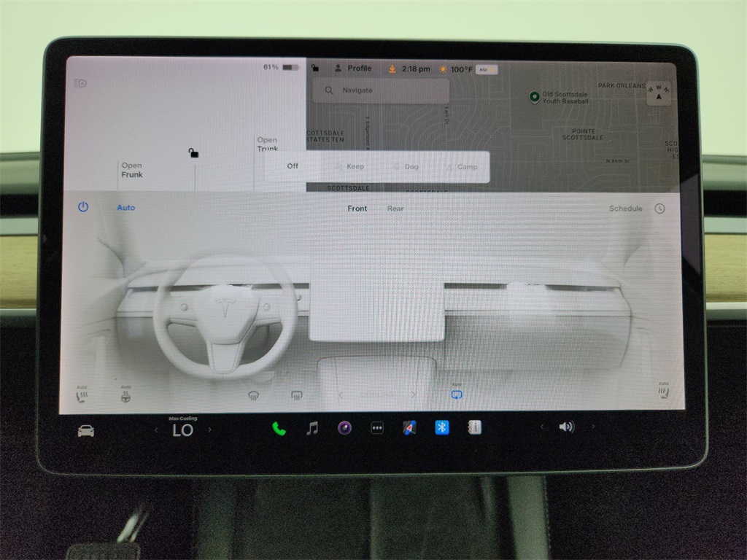747x560 pixels.
Task: Mute audio using the speaker icon
Action: pos(566,427)
